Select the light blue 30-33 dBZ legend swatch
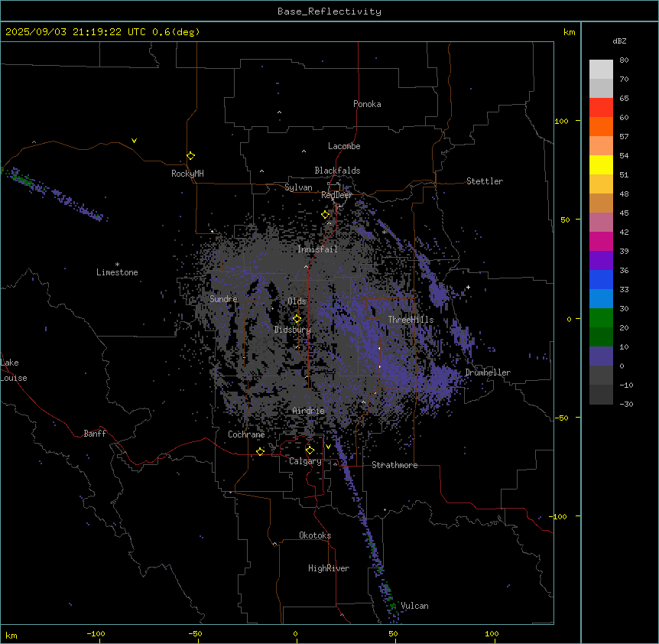The width and height of the screenshot is (659, 644). coord(601,299)
